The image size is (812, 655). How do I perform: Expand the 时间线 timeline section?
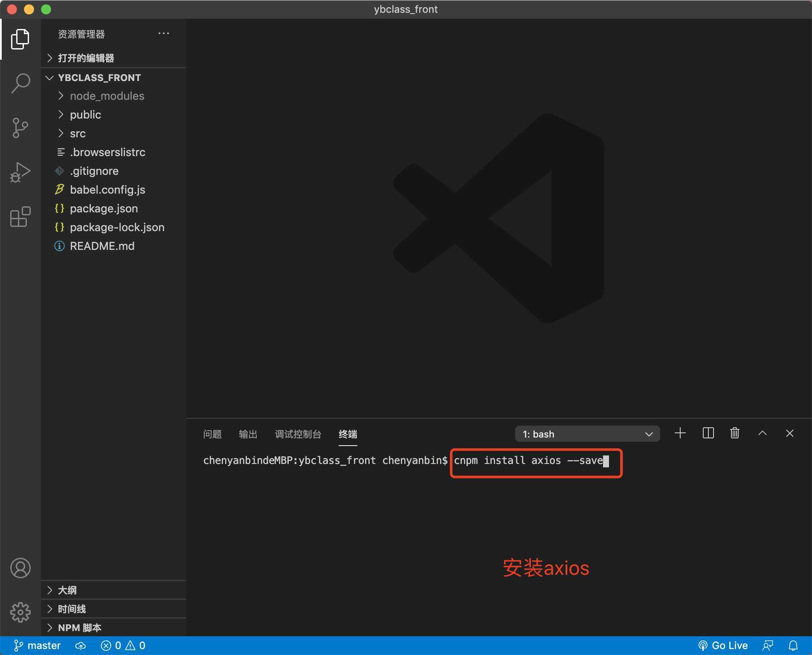113,609
